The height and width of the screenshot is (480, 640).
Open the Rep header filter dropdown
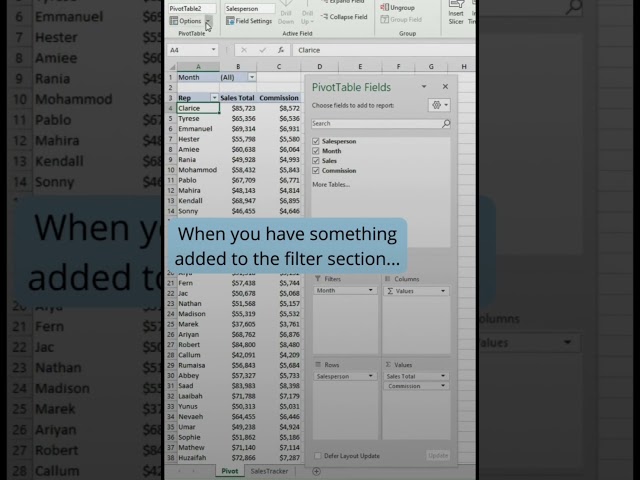pos(214,98)
